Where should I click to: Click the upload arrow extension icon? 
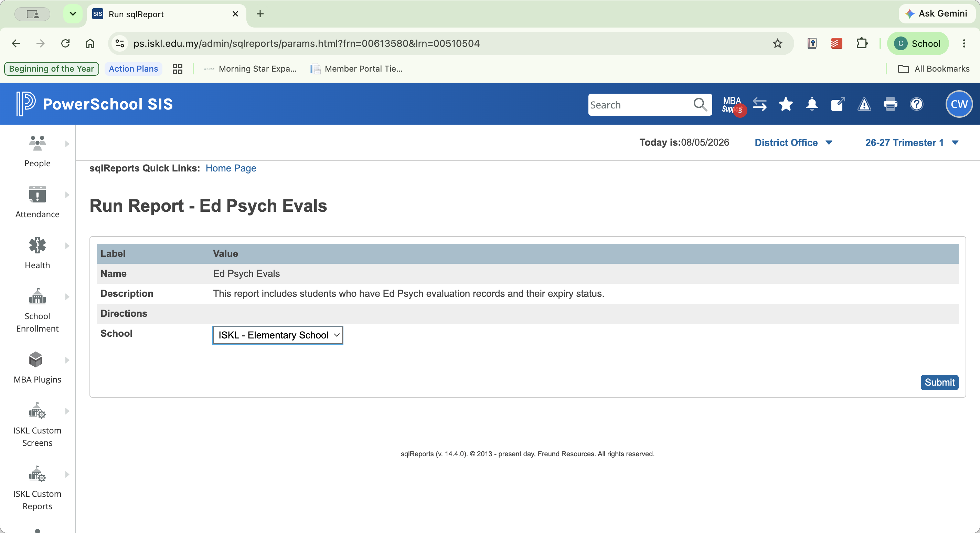(x=812, y=43)
